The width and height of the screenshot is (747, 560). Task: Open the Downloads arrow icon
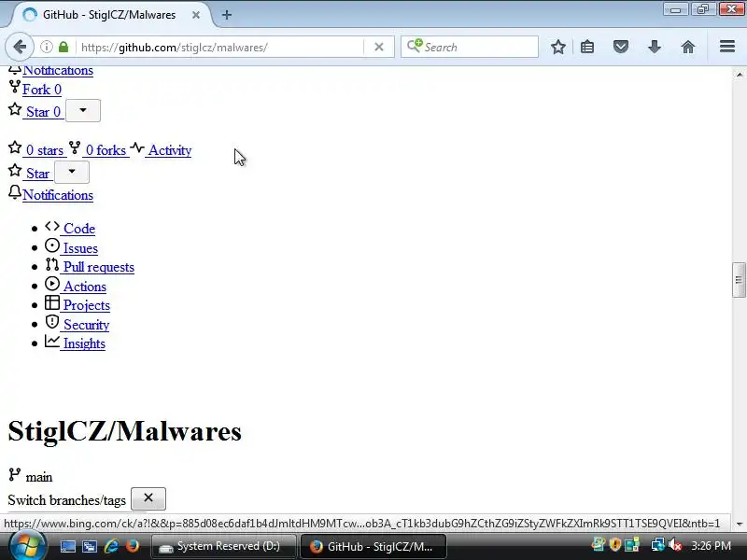[655, 47]
